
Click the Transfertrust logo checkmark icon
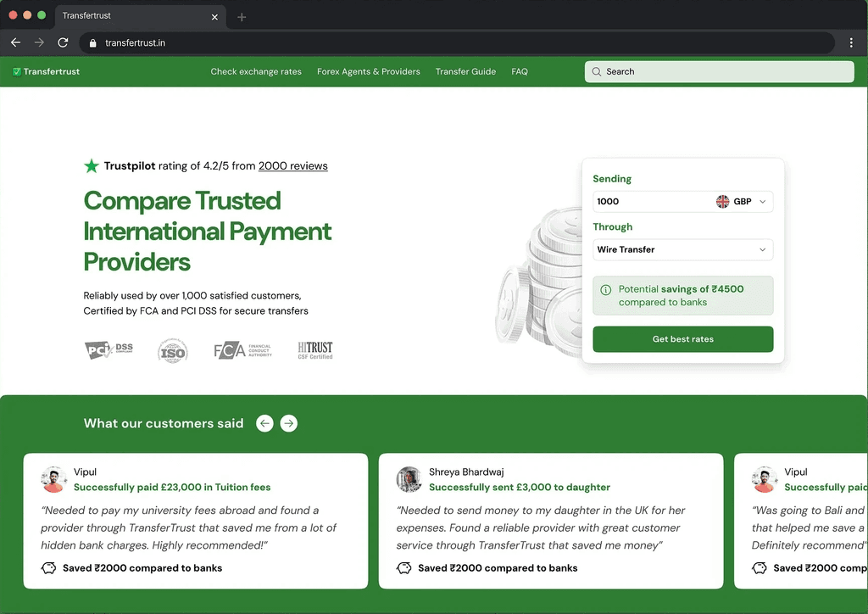coord(17,71)
